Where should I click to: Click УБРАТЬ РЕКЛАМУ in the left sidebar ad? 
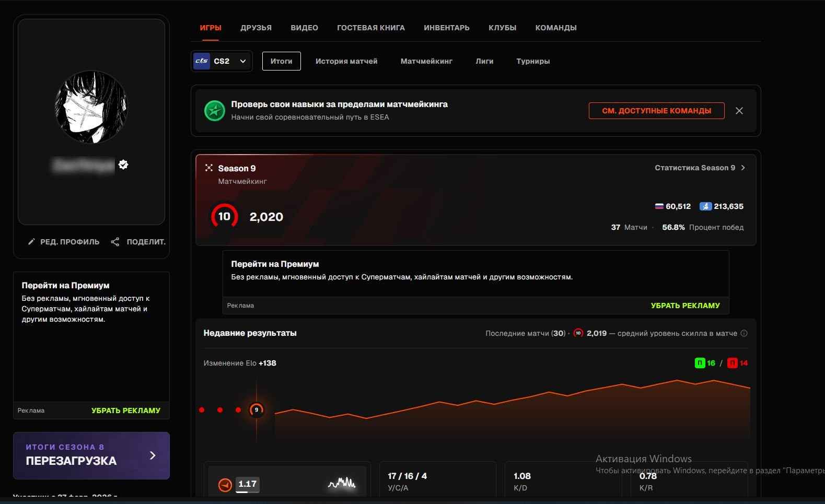126,411
